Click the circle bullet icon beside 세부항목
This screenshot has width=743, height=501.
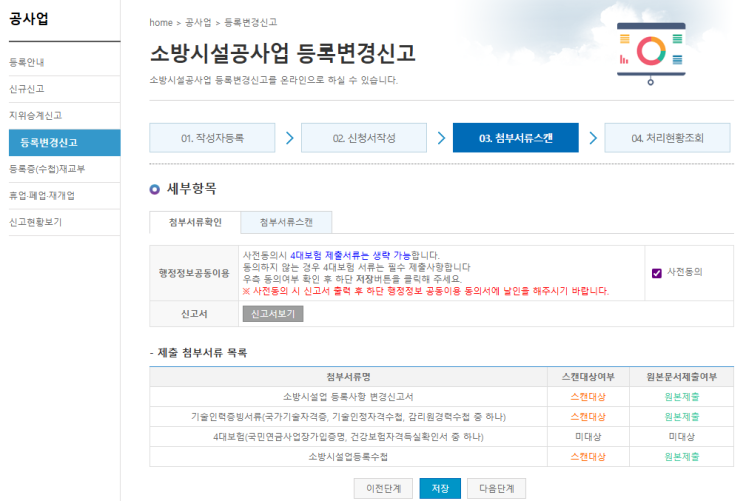[x=154, y=190]
